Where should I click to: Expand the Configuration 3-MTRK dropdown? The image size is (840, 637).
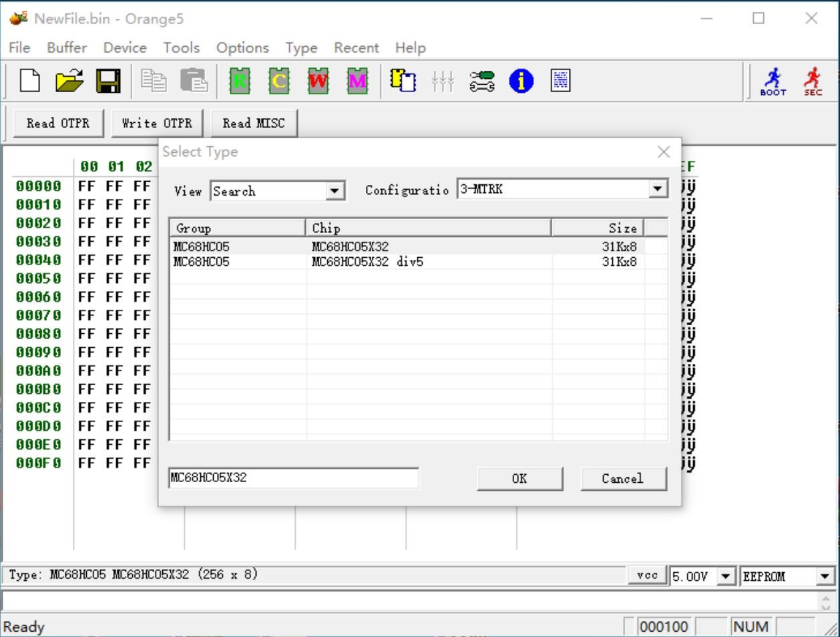click(x=658, y=189)
